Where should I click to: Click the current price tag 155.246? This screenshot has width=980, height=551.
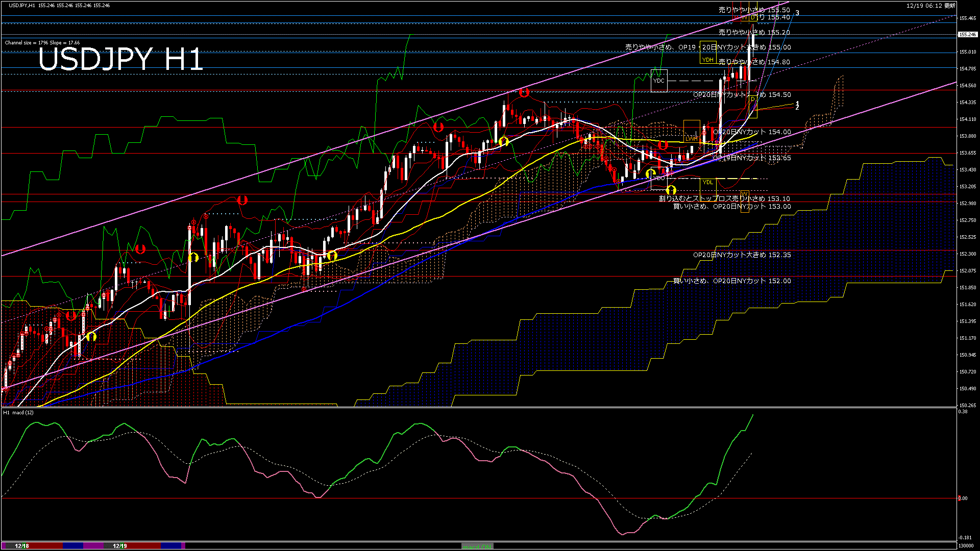(x=967, y=35)
